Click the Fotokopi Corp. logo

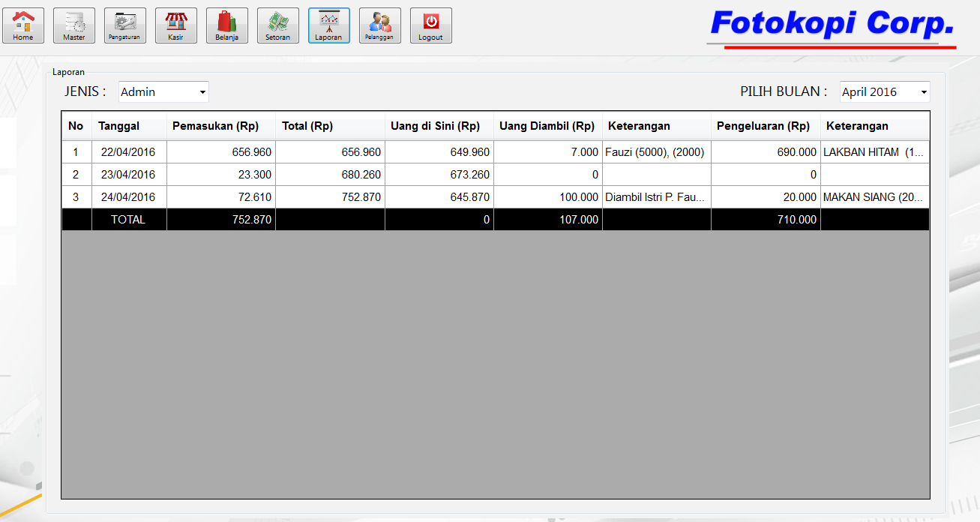click(x=832, y=24)
